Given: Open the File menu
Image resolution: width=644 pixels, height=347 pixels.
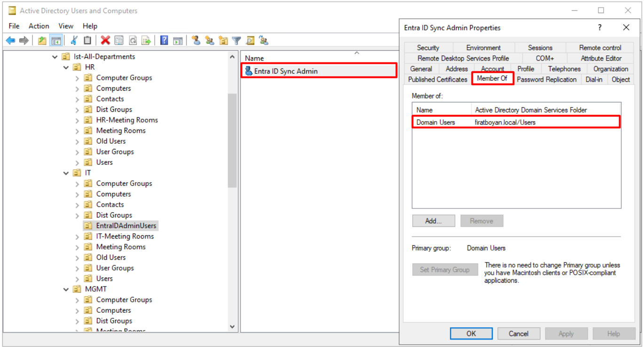Looking at the screenshot, I should (14, 26).
